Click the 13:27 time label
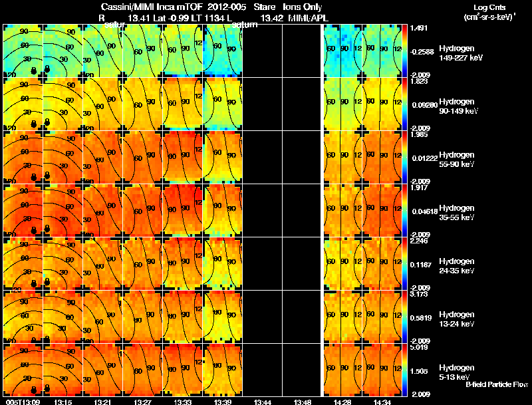Image resolution: width=532 pixels, height=405 pixels. (142, 402)
